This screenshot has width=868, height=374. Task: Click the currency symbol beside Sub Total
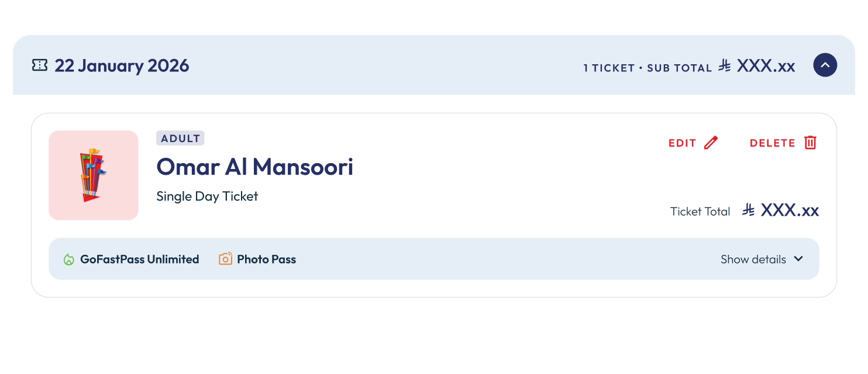pyautogui.click(x=725, y=66)
